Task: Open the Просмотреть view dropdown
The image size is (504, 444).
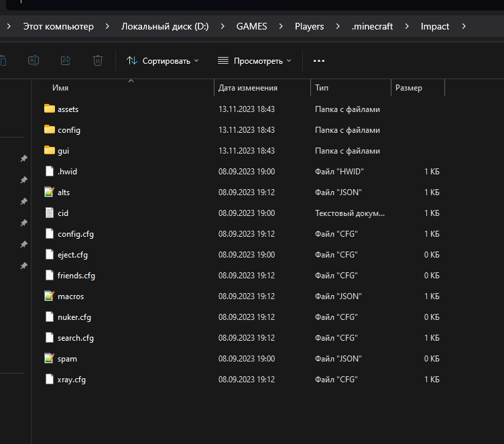Action: click(x=255, y=61)
